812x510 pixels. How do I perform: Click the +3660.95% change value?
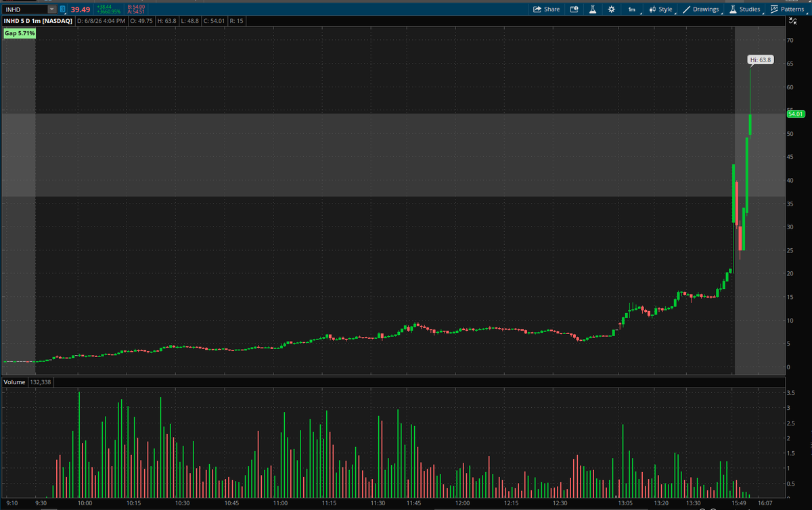point(109,12)
